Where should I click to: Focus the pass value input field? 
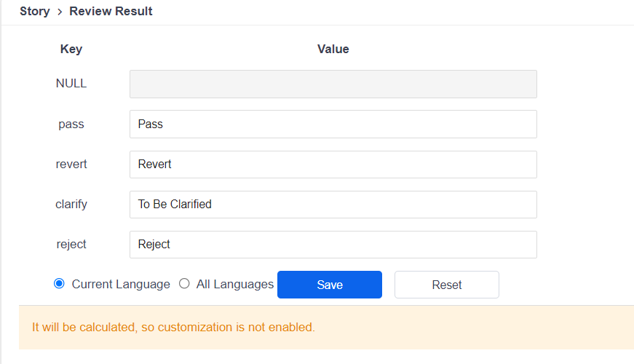333,124
